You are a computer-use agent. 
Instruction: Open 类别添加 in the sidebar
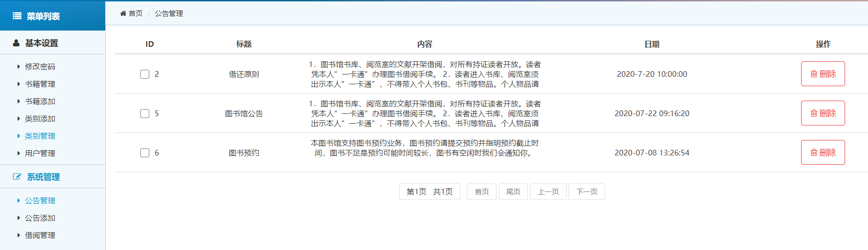(x=40, y=118)
